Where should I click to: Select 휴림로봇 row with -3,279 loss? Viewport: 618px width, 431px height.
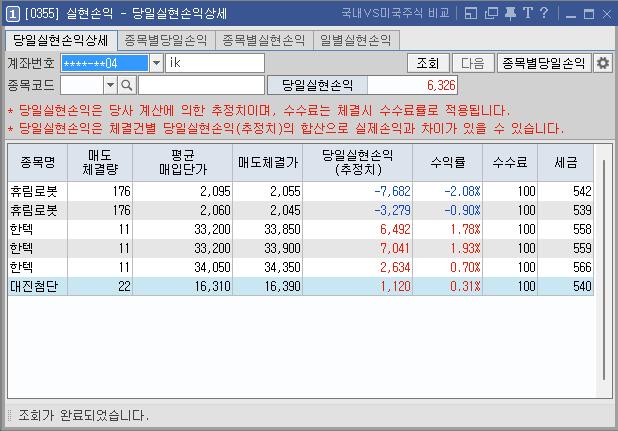pyautogui.click(x=300, y=210)
